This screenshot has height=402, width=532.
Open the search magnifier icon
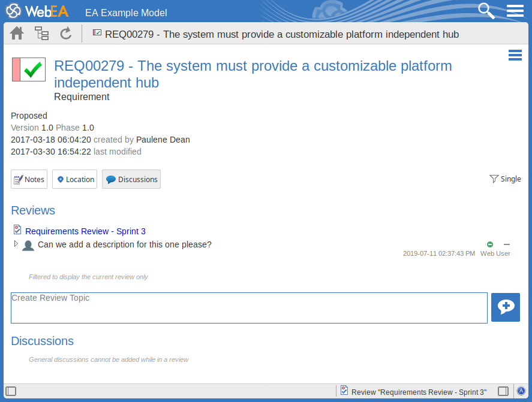[x=486, y=11]
